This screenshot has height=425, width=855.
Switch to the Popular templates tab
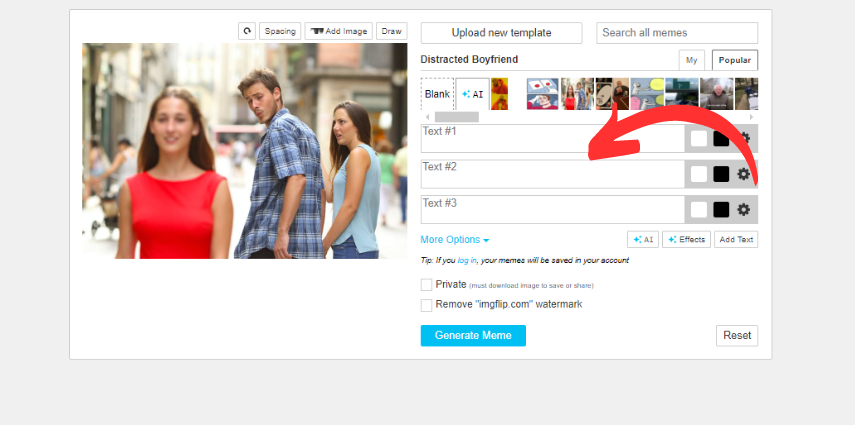coord(734,60)
